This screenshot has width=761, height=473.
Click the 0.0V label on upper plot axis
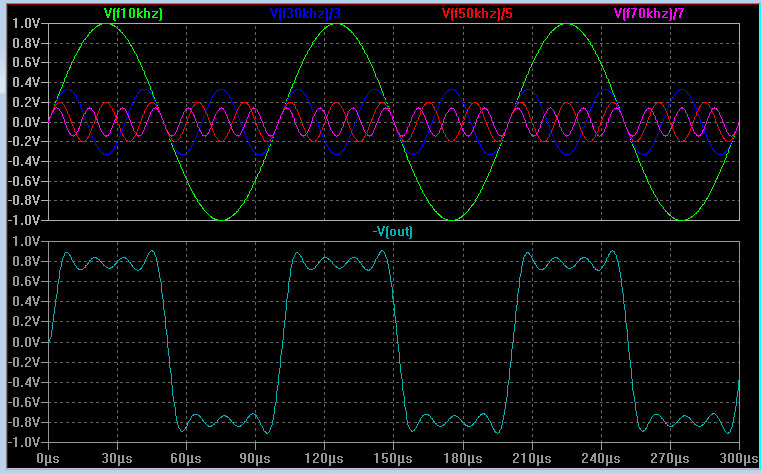tap(26, 122)
